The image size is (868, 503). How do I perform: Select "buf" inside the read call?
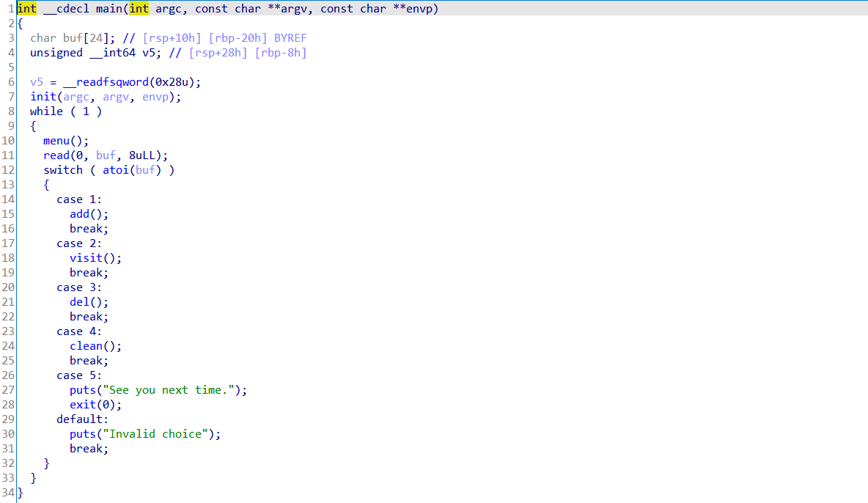106,155
